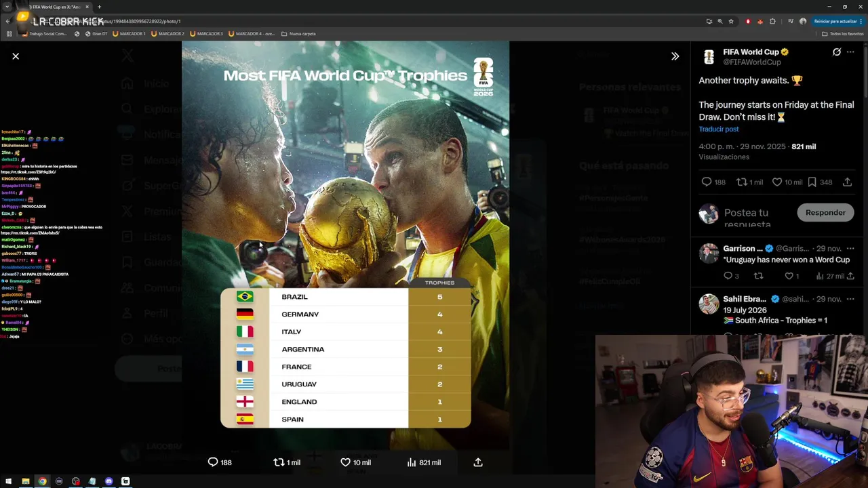Screen dimensions: 868x488
Task: Like Garrison's comment showing 1 like
Action: tap(789, 276)
